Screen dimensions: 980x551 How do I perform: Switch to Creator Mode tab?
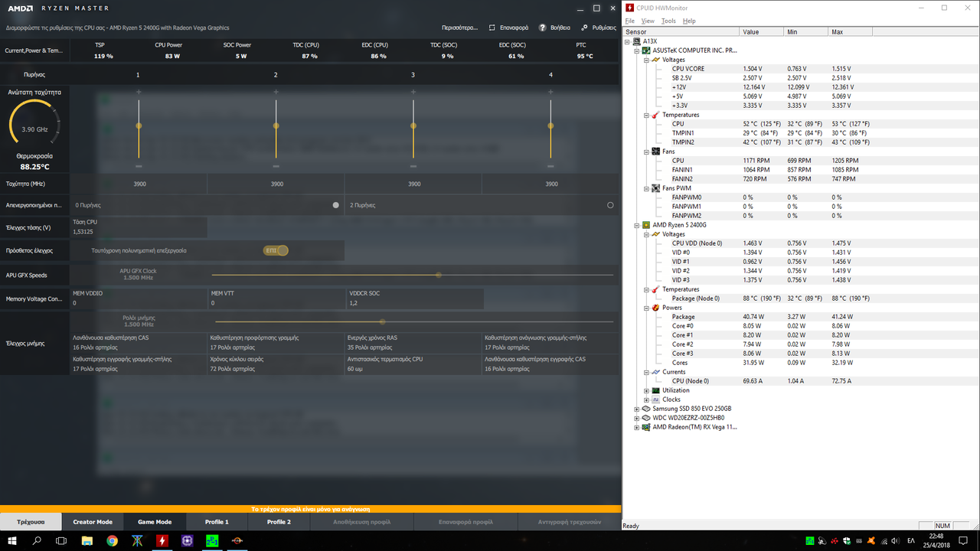pyautogui.click(x=93, y=522)
